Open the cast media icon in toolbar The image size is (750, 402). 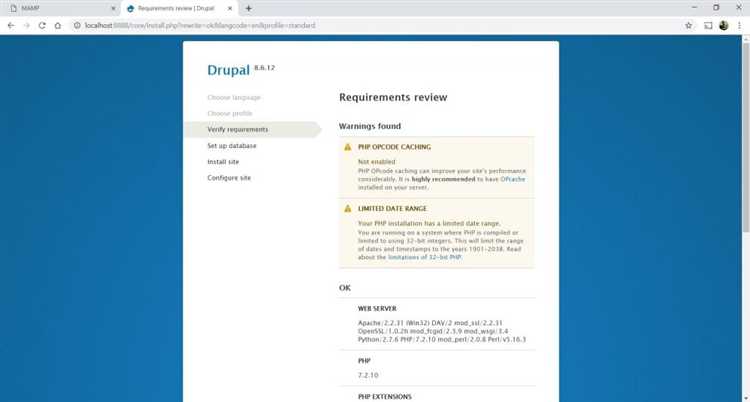tap(708, 25)
